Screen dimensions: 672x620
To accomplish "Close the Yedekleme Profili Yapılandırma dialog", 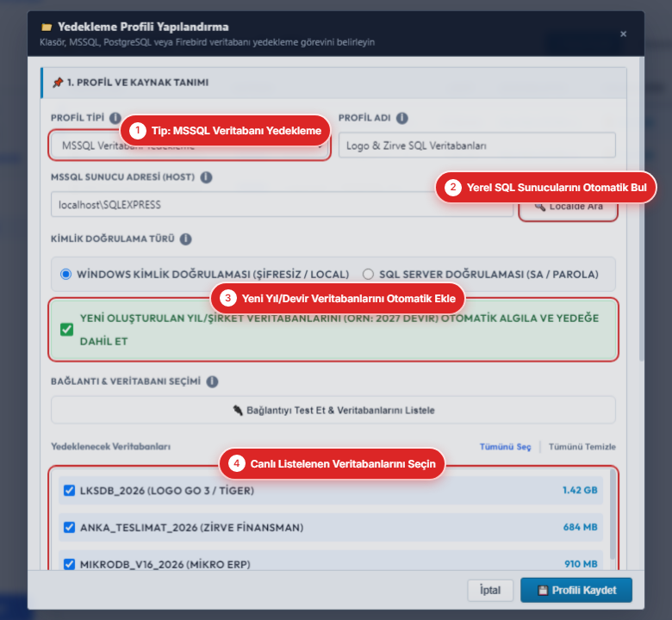I will pyautogui.click(x=623, y=34).
